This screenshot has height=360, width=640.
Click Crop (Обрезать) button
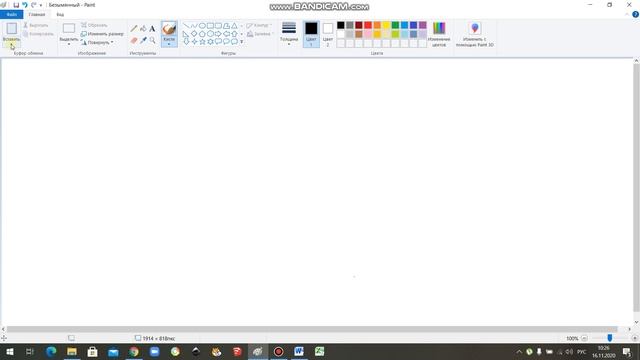pyautogui.click(x=94, y=25)
